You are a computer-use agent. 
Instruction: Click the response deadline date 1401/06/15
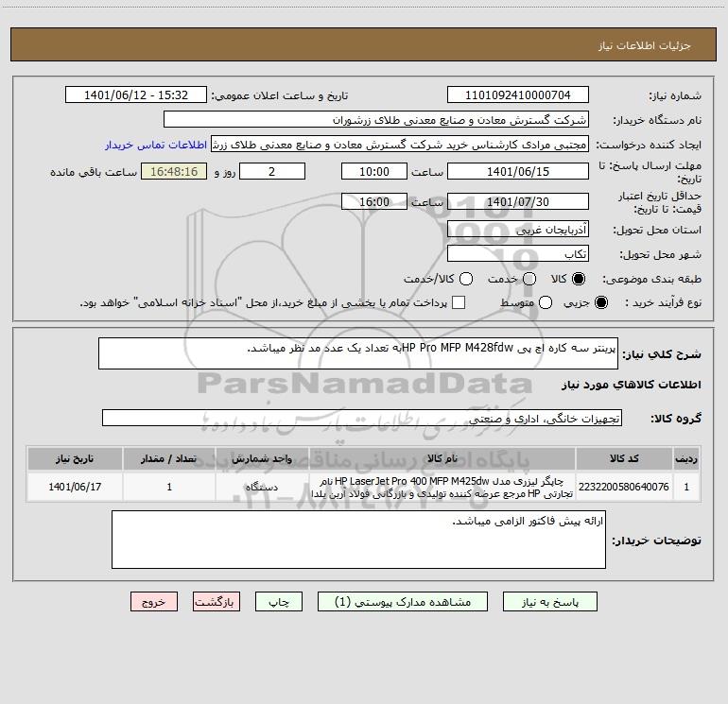point(518,171)
